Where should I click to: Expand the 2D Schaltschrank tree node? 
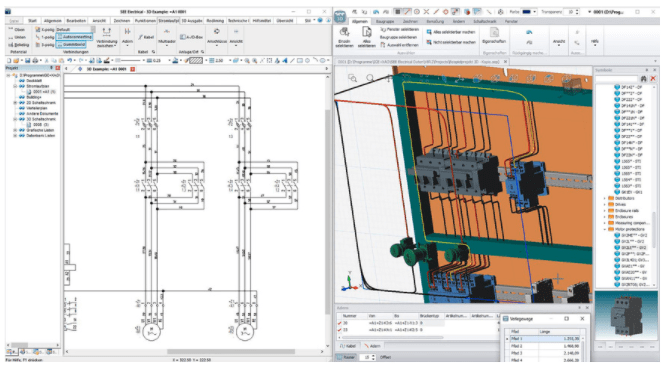pos(15,102)
